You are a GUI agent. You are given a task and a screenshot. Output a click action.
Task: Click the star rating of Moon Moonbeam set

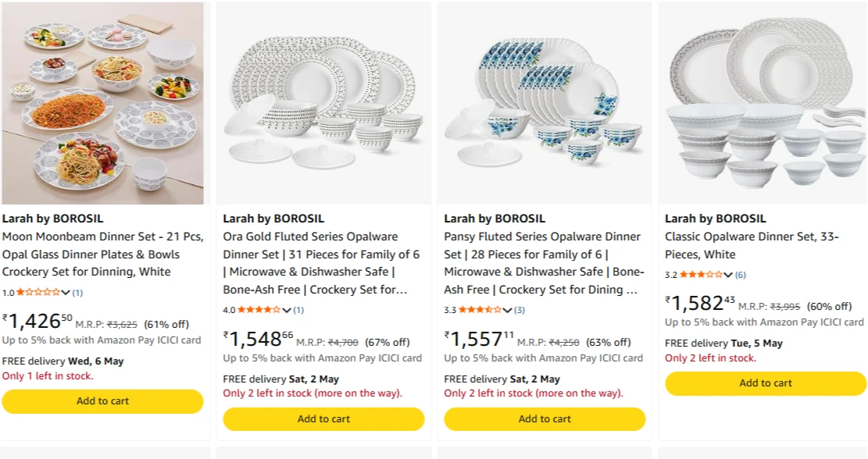coord(38,293)
